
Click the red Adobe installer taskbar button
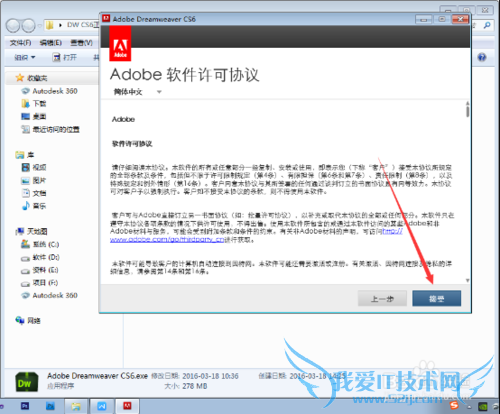tap(127, 406)
